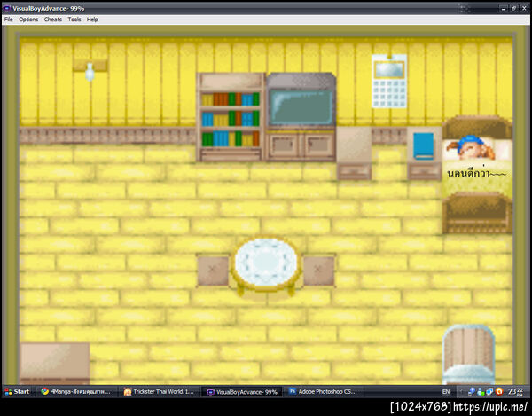The width and height of the screenshot is (532, 416).
Task: Click the EN language indicator
Action: tap(446, 392)
